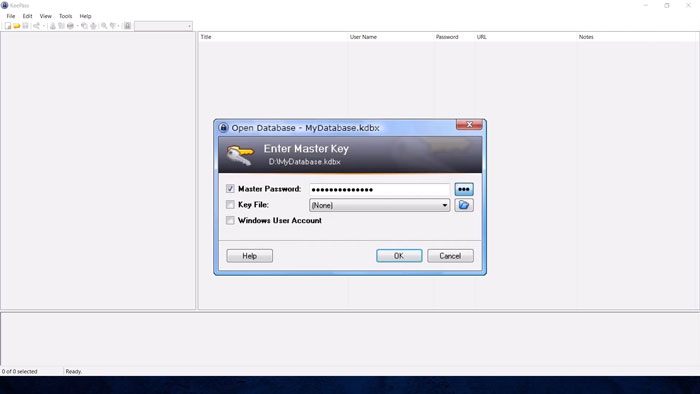Click the Show Entries toolbar icon
This screenshot has height=394, width=700.
click(x=113, y=26)
